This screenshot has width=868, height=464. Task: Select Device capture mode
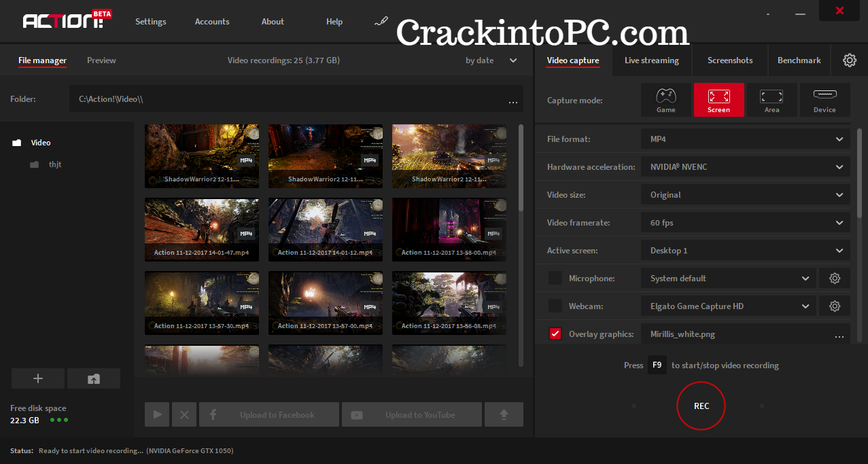pyautogui.click(x=824, y=100)
